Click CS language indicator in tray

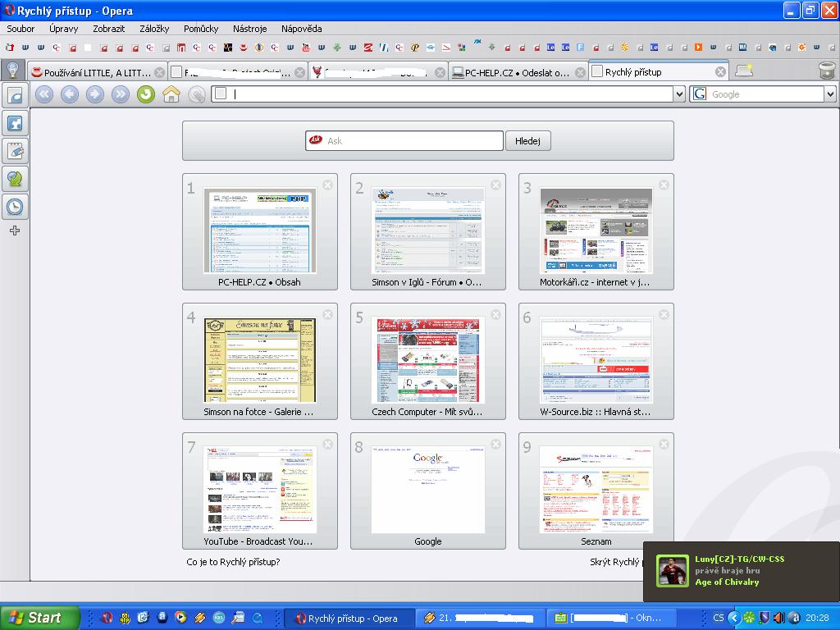(719, 618)
